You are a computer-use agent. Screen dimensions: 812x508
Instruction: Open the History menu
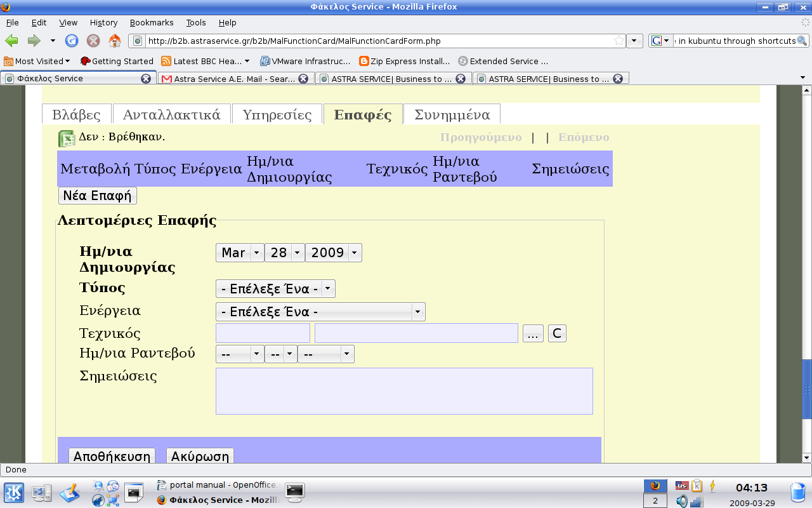click(x=104, y=22)
